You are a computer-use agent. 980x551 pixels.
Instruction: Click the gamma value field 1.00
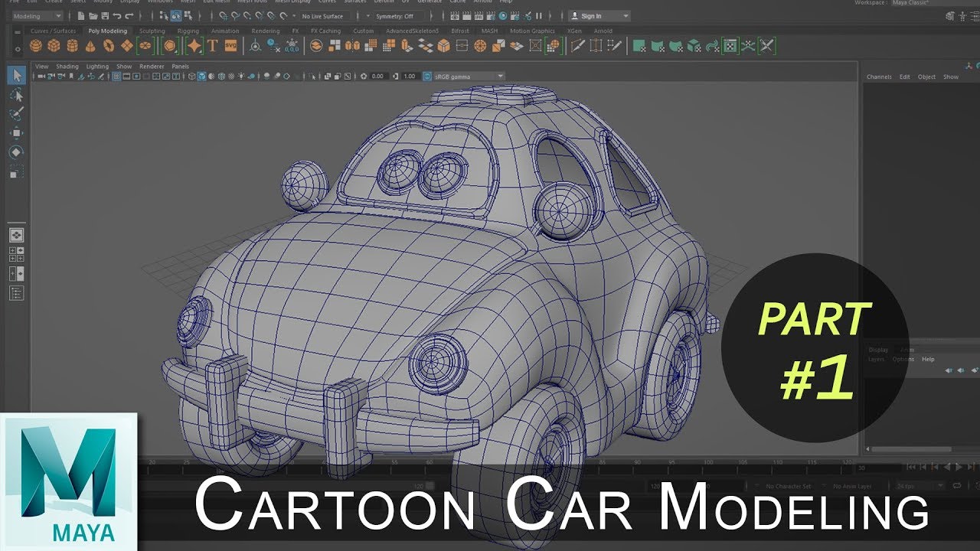(409, 77)
